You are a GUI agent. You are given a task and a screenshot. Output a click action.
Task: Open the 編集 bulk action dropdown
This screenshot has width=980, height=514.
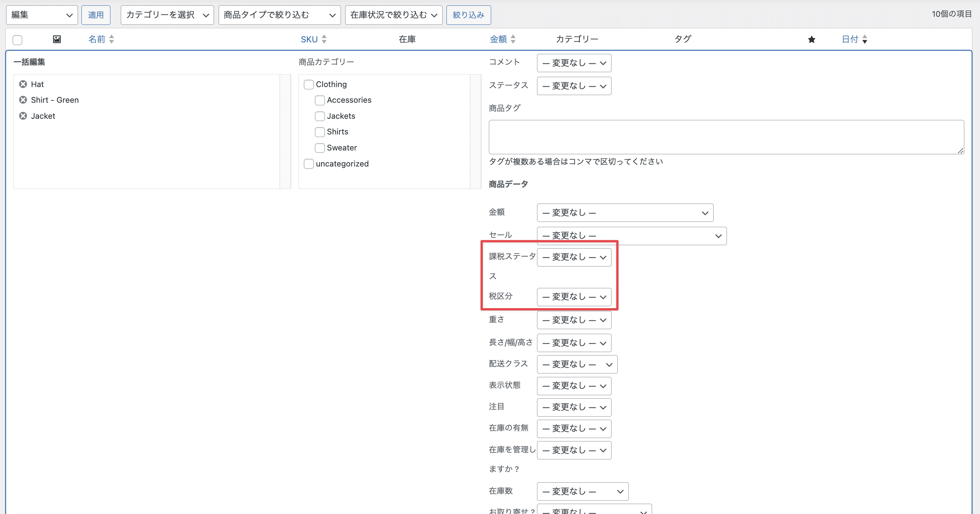(42, 15)
